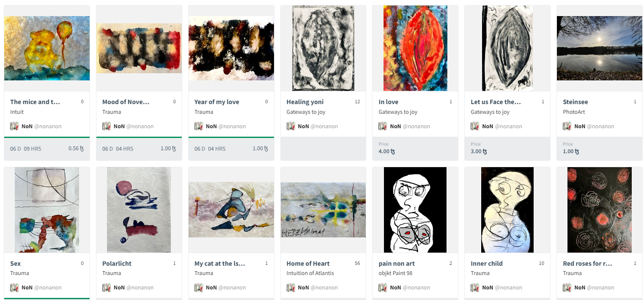Screen dimensions: 644x300
Task: Open the Home of Heart title
Action: coord(308,263)
